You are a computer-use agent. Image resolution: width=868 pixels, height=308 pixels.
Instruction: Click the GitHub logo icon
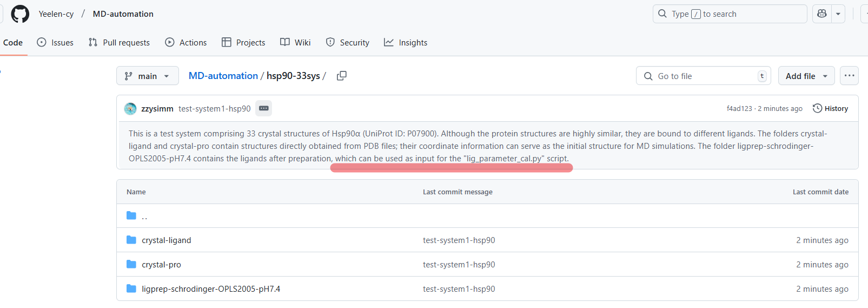(x=20, y=14)
